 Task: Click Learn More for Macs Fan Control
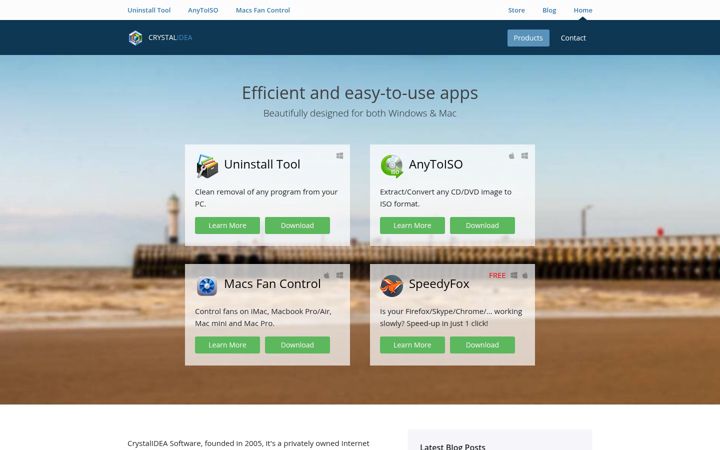227,345
